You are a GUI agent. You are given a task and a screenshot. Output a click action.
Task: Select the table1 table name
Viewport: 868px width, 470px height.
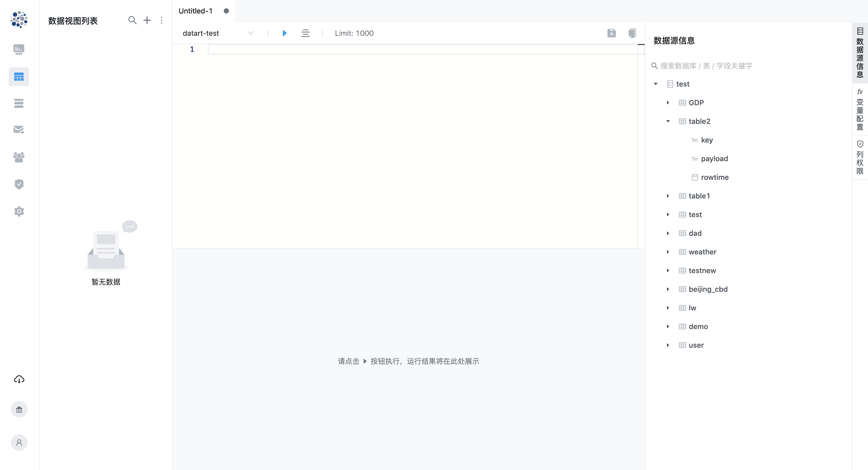click(x=699, y=196)
